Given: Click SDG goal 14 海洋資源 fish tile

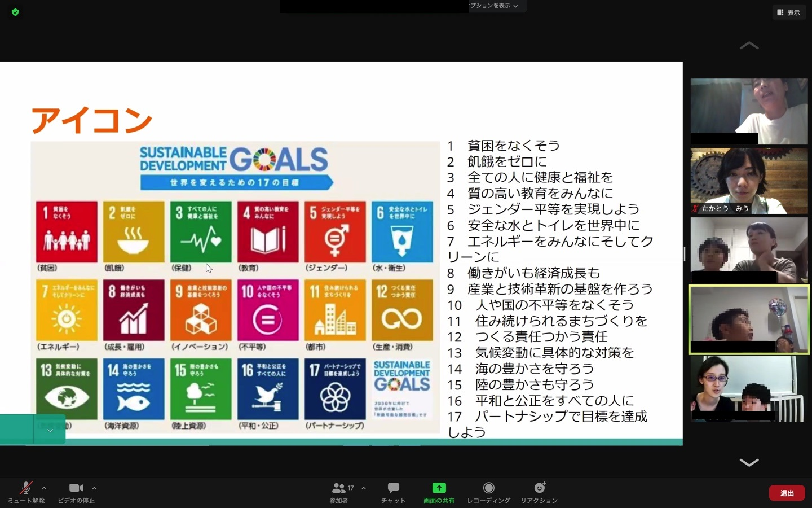Looking at the screenshot, I should point(134,389).
